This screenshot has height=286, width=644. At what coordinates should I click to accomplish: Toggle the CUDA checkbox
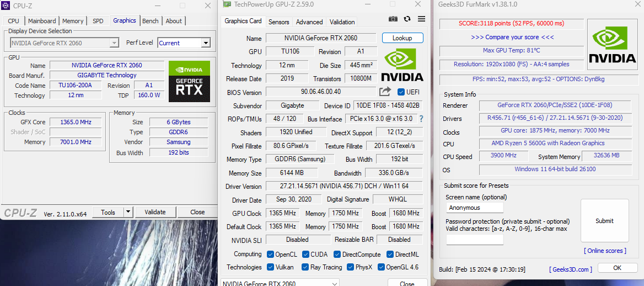coord(305,255)
